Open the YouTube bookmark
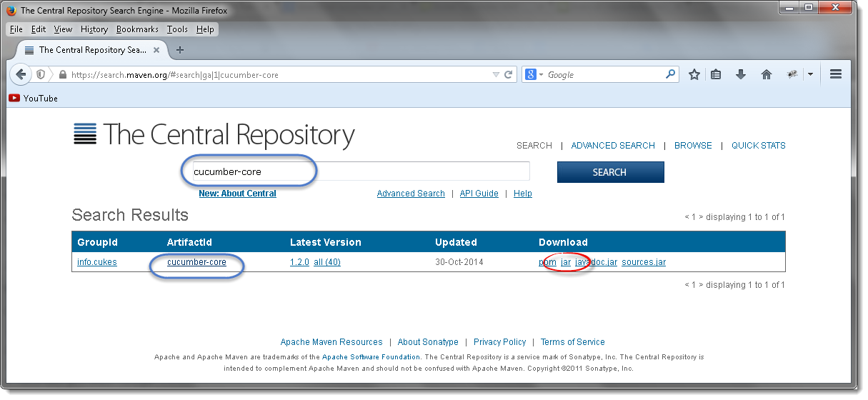Screen dimensions: 868x400 (x=34, y=99)
